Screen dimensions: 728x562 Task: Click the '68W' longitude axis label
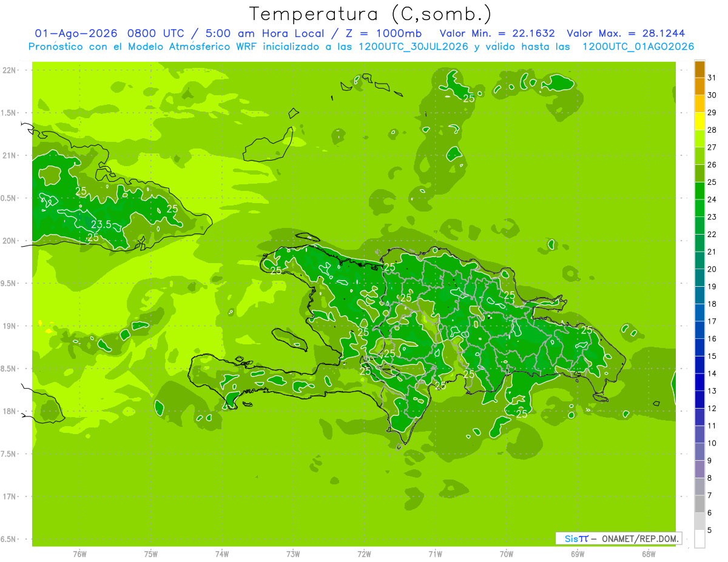(x=649, y=554)
